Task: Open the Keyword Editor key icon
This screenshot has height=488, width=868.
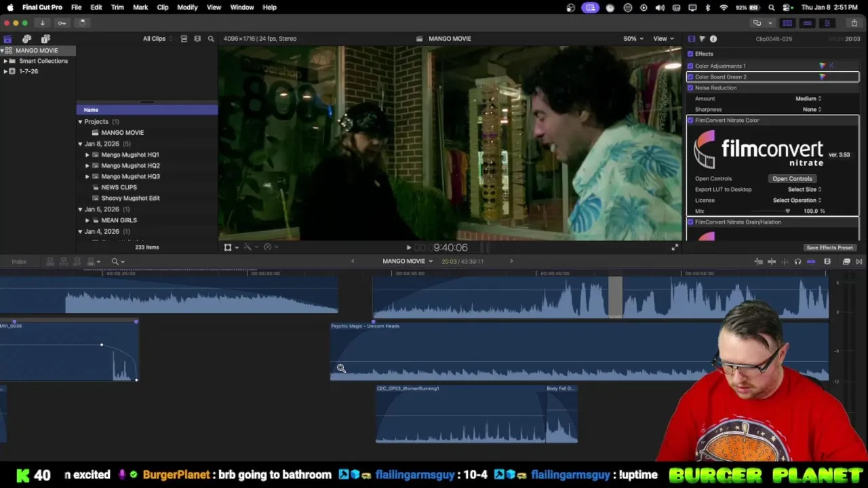Action: 62,22
